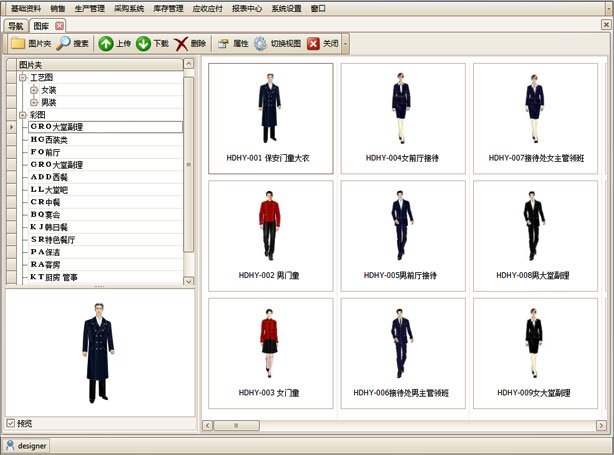Click the green 下载 download arrow icon

[x=144, y=44]
